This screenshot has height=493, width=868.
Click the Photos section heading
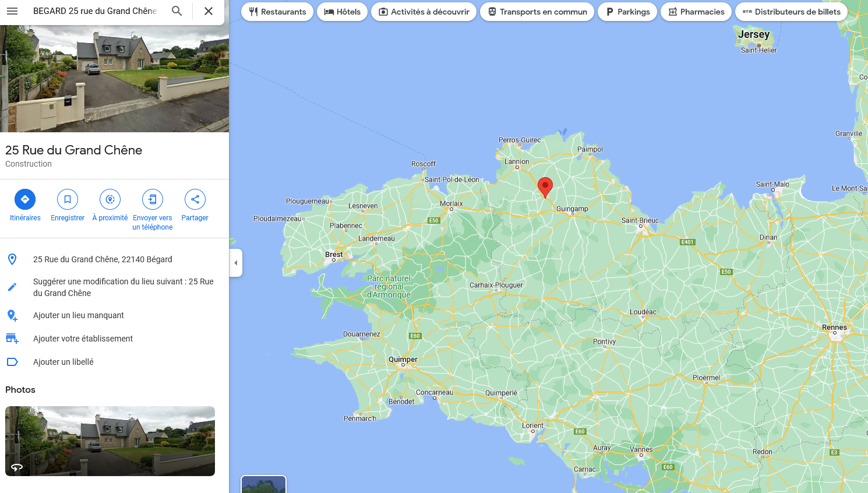click(20, 390)
